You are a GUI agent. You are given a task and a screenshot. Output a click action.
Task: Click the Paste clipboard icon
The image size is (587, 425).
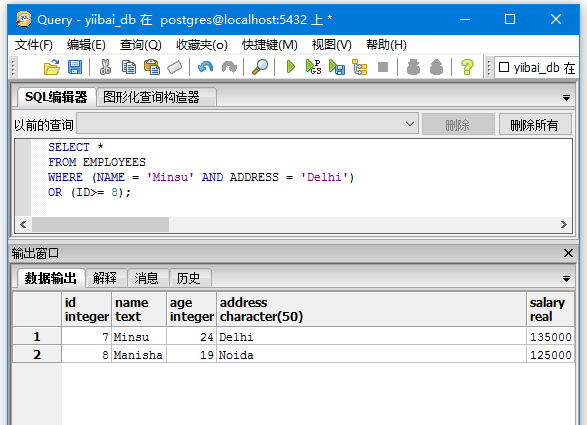pos(152,67)
